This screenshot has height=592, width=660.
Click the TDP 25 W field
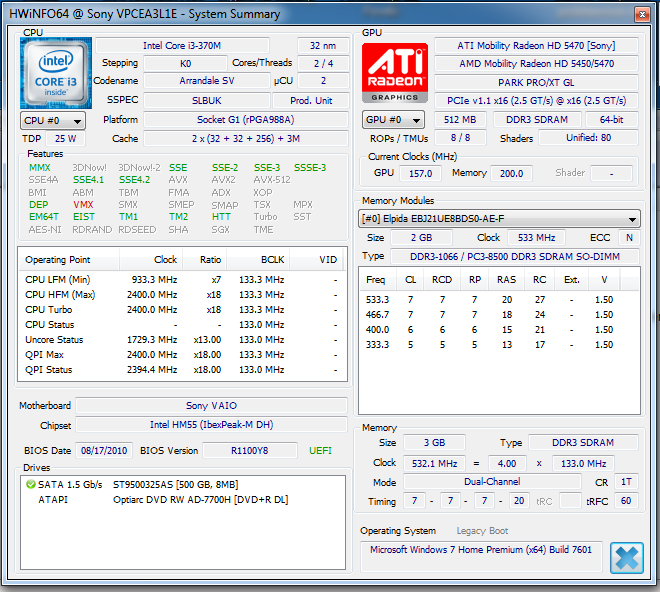[65, 139]
